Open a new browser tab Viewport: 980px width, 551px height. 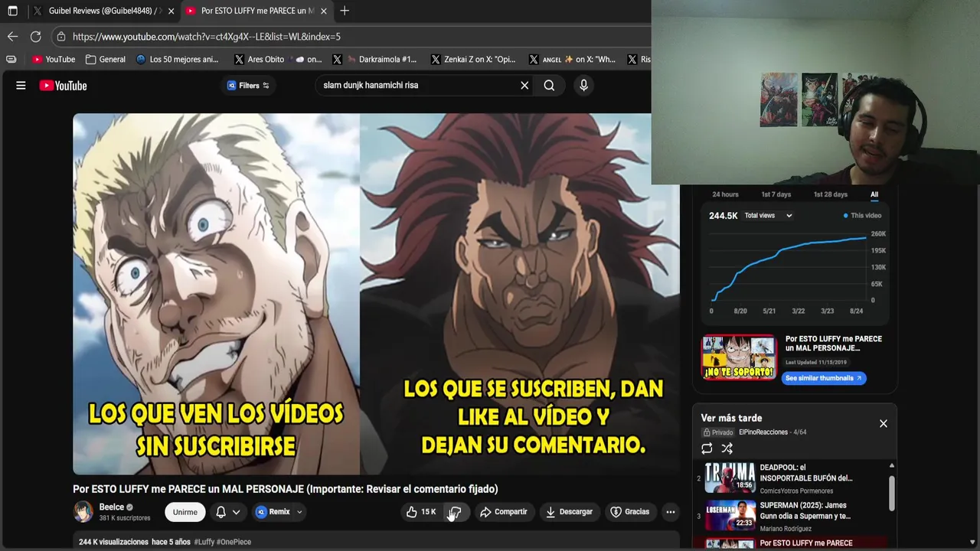345,11
